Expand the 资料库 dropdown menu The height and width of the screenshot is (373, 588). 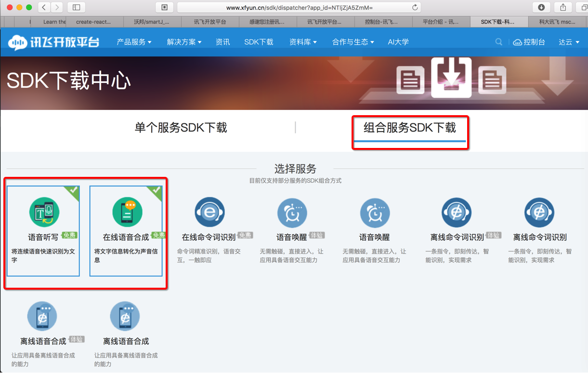(x=303, y=42)
